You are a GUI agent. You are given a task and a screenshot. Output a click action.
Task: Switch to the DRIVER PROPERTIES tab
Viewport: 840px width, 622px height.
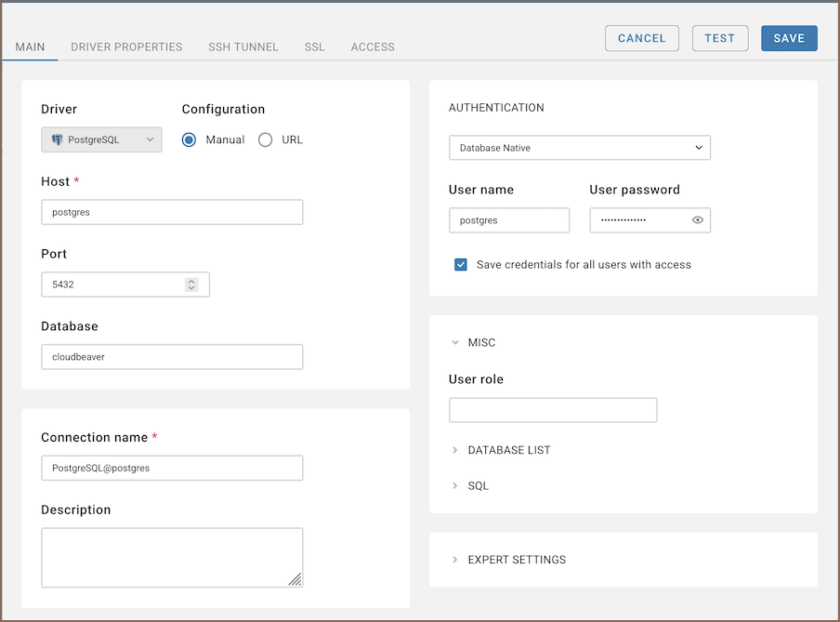coord(126,46)
